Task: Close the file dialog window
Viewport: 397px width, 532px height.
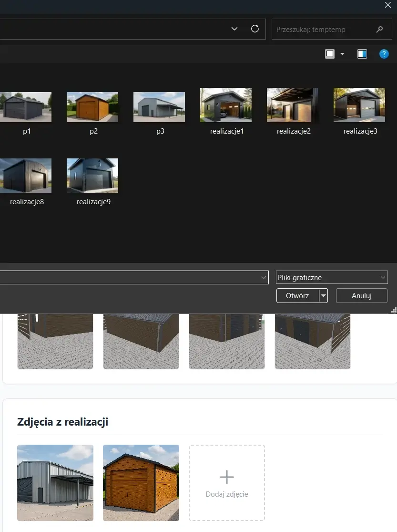Action: tap(388, 5)
